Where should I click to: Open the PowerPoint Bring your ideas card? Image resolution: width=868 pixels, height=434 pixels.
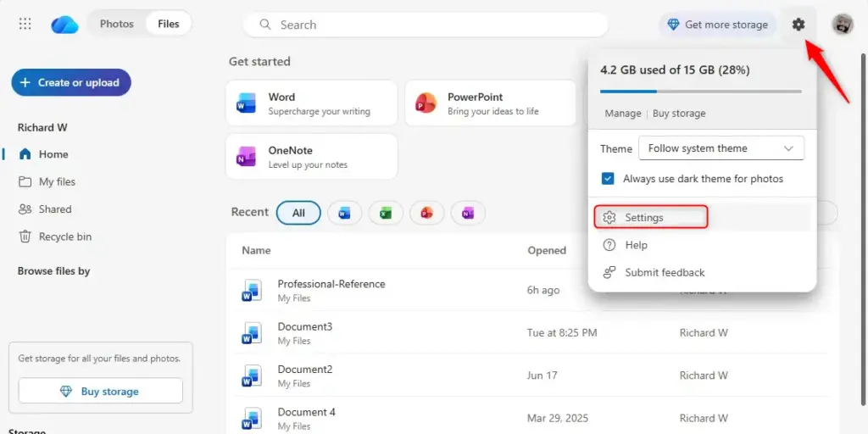491,103
